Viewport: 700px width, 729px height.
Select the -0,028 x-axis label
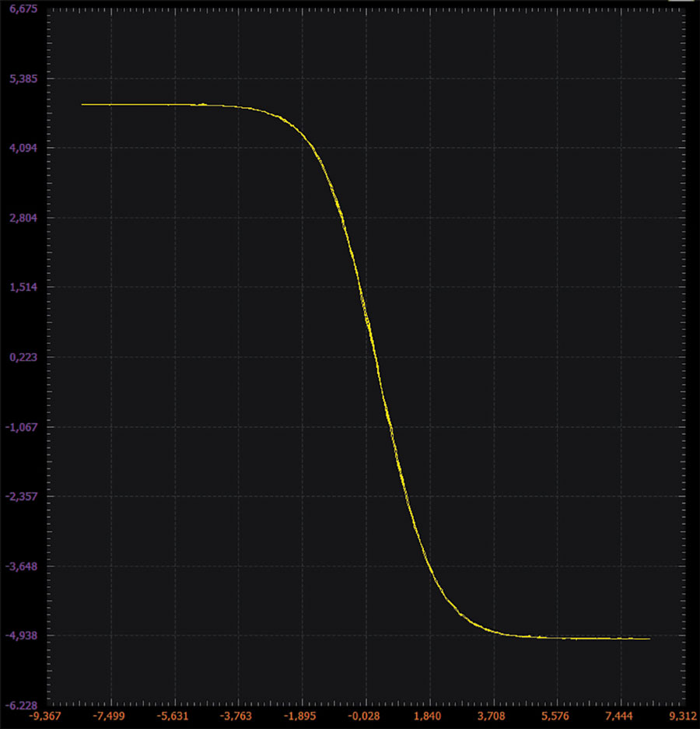365,716
